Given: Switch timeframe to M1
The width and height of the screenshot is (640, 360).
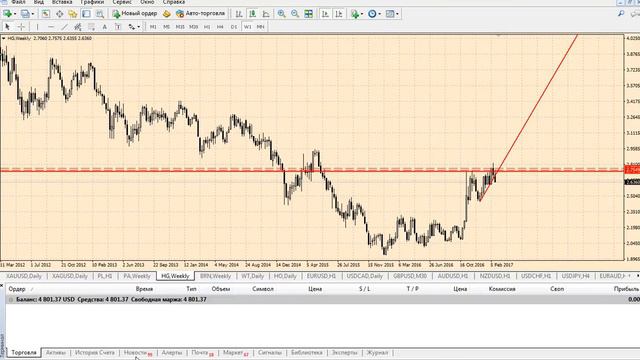Looking at the screenshot, I should 153,27.
